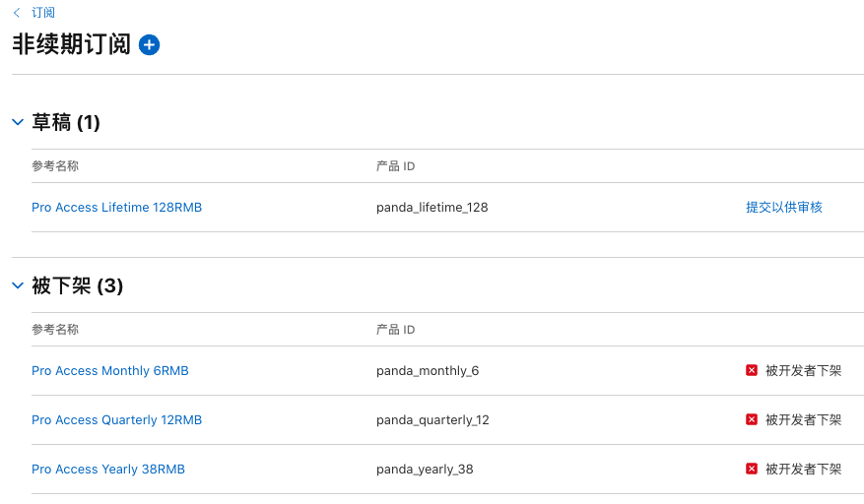The image size is (864, 504).
Task: Click product ID panda_yearly_38
Action: click(425, 469)
